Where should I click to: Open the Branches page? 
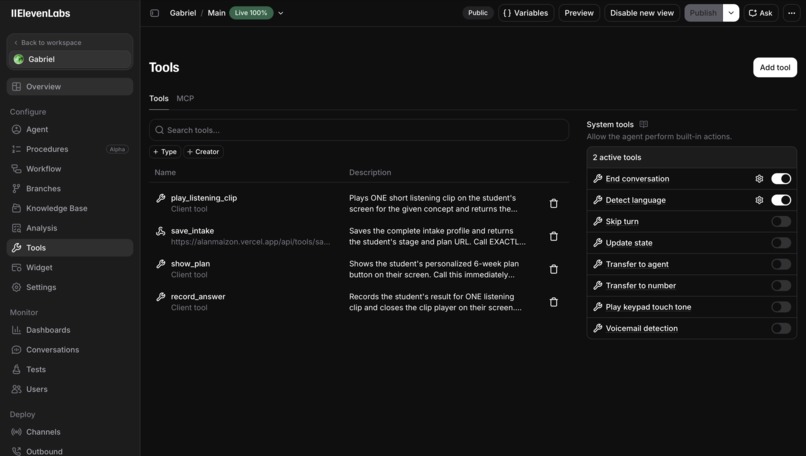(70, 189)
